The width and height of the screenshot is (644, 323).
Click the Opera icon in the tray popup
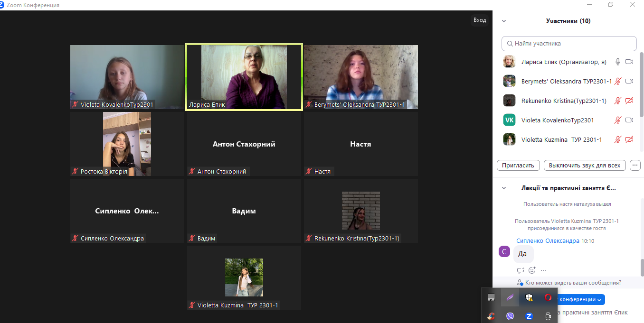(548, 297)
